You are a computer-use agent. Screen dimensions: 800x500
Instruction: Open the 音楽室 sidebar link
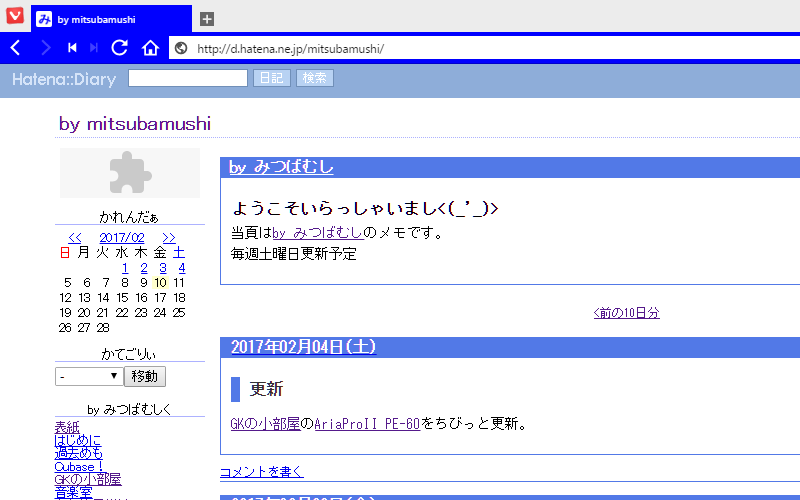(x=73, y=492)
